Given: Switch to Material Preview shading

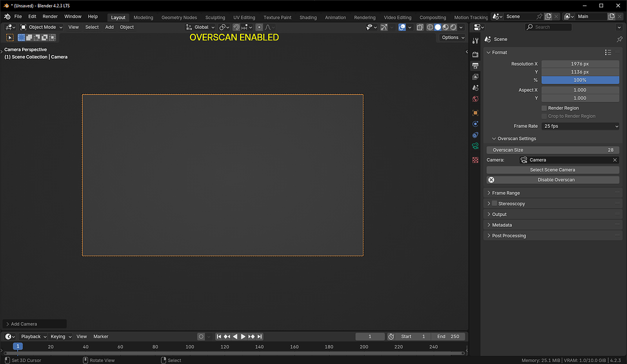Looking at the screenshot, I should 446,27.
